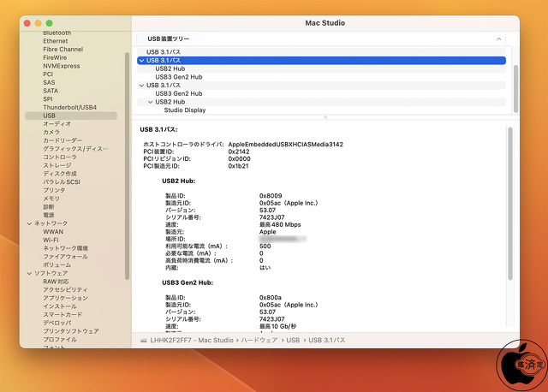548x392 pixels.
Task: Select カメラ in the sidebar
Action: point(51,132)
